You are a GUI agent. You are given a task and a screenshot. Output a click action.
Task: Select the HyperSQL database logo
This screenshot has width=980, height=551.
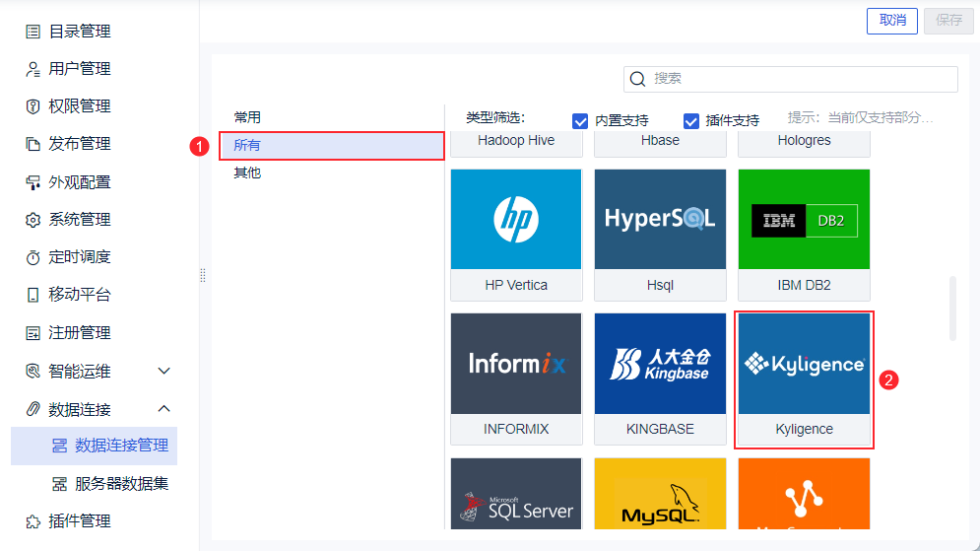pos(660,219)
